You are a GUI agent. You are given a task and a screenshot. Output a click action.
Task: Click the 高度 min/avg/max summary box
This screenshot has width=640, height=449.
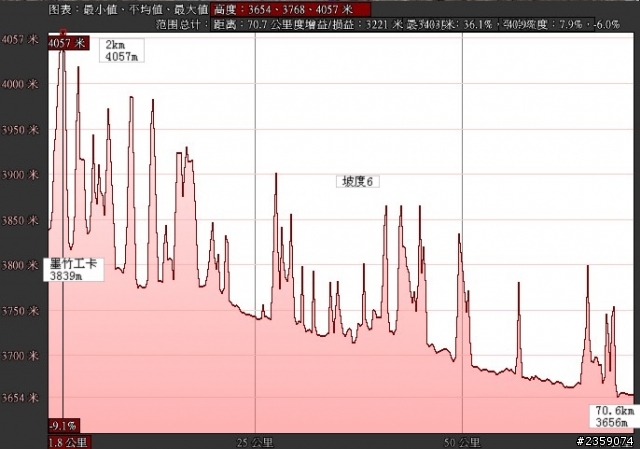point(291,9)
